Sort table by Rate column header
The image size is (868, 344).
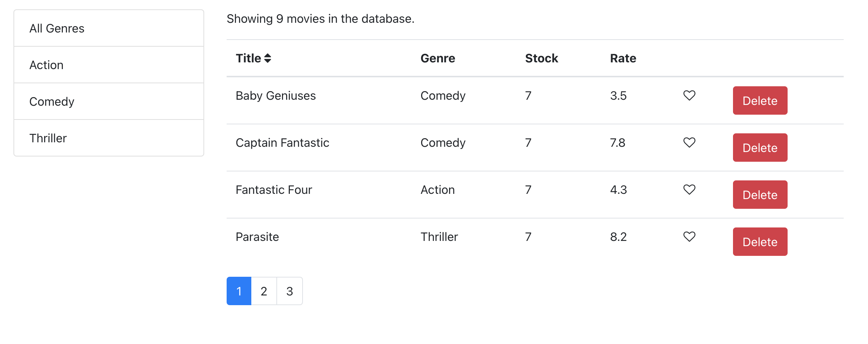point(623,58)
